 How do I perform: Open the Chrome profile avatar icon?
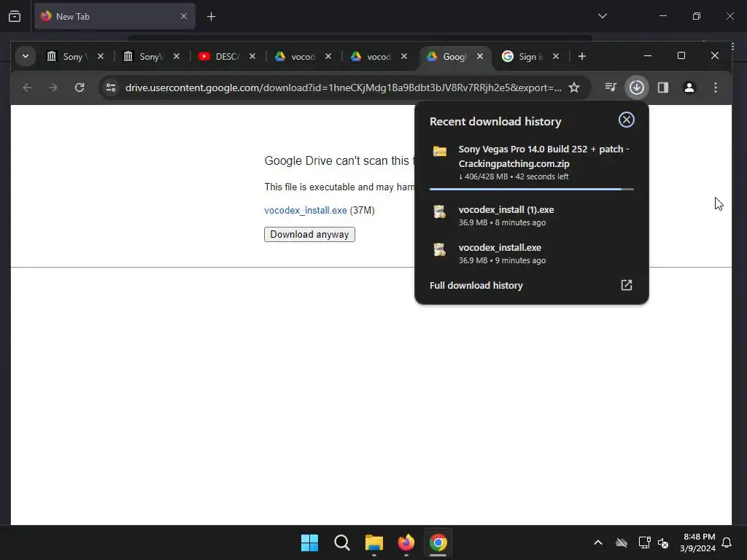tap(689, 87)
